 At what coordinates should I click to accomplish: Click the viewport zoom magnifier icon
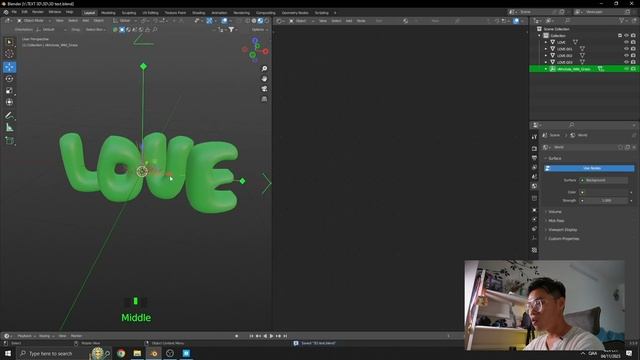[264, 69]
